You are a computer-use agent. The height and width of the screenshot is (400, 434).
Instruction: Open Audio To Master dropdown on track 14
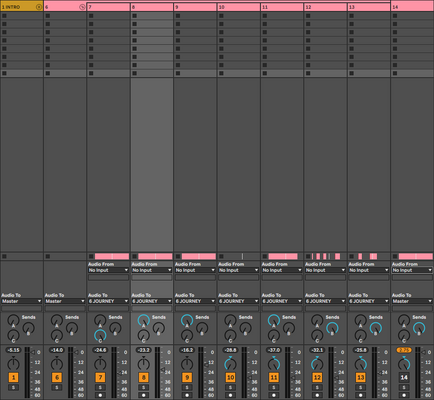412,301
